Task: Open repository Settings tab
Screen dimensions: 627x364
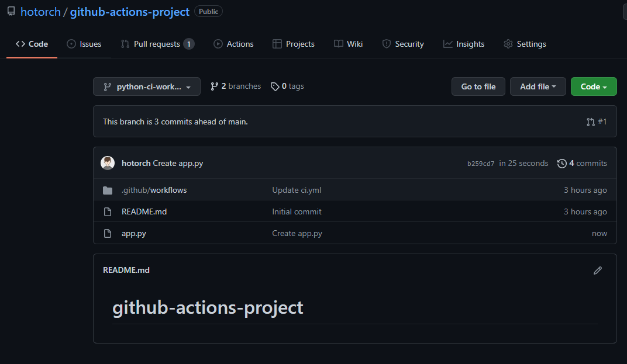Action: click(525, 44)
